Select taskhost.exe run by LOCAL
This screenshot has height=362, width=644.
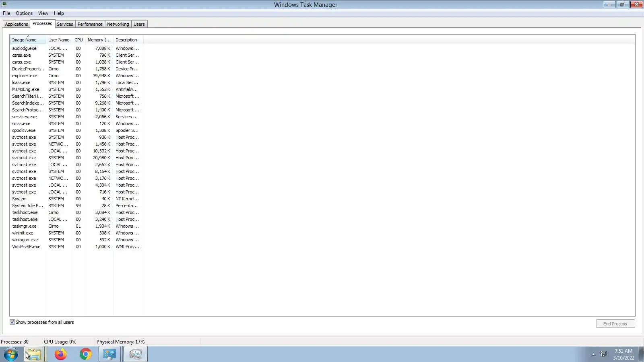click(x=76, y=219)
